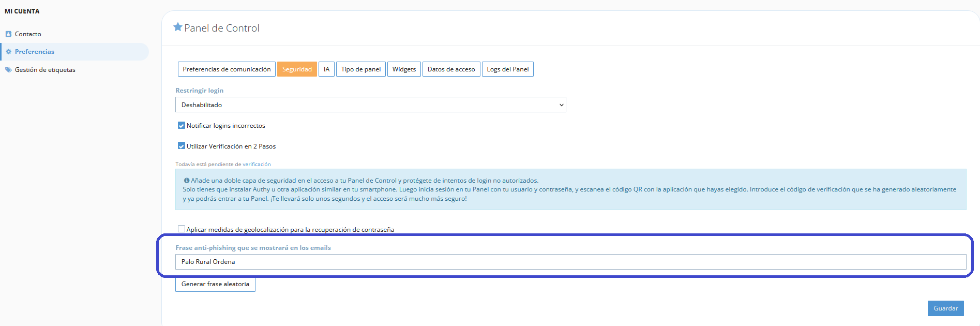Click the Preferencias gear icon
The height and width of the screenshot is (326, 980).
[x=8, y=52]
